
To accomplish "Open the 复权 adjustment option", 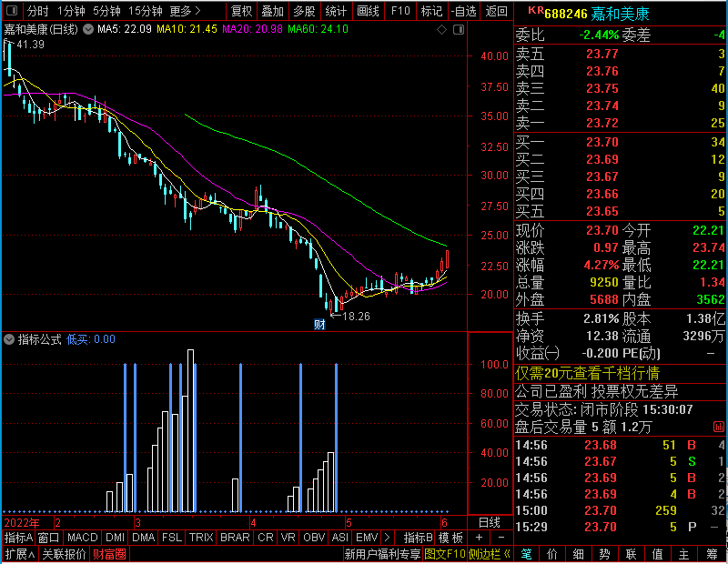I will (x=241, y=11).
